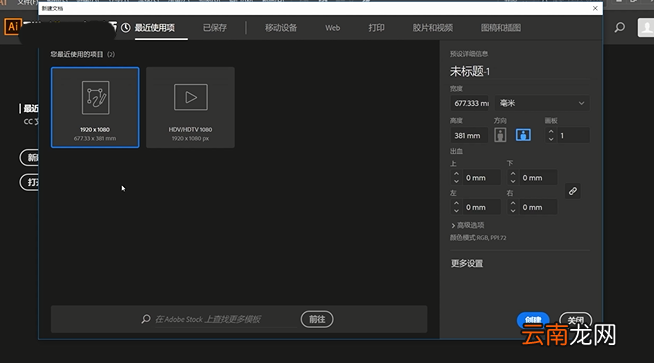The height and width of the screenshot is (363, 654).
Task: Switch to 最近使用项 tab
Action: click(155, 28)
